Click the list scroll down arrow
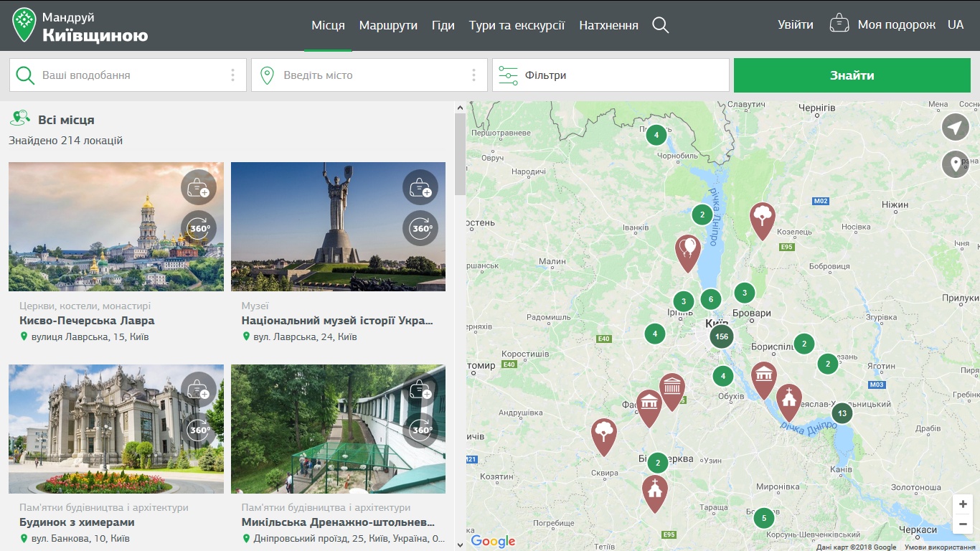Image resolution: width=980 pixels, height=551 pixels. pos(460,545)
